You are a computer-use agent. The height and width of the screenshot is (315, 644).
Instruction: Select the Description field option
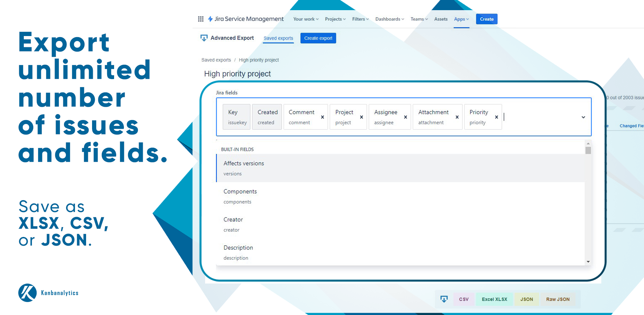pos(401,252)
